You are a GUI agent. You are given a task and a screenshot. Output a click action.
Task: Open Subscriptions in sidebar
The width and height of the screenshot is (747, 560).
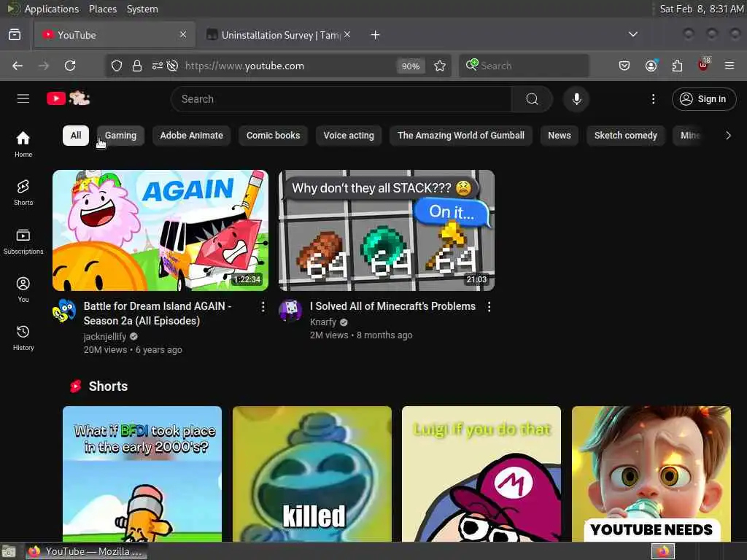23,241
